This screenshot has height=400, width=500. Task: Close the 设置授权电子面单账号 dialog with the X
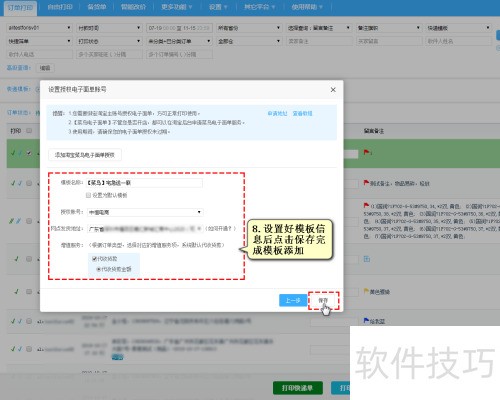point(333,90)
